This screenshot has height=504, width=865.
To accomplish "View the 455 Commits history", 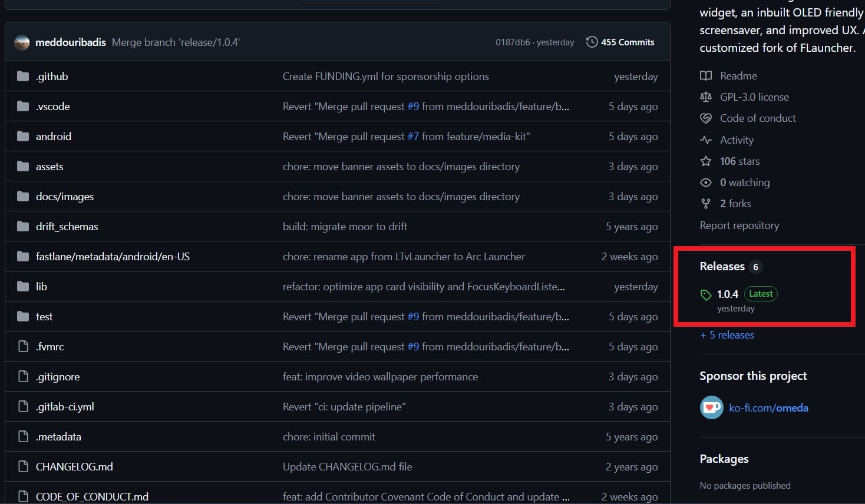I will click(628, 42).
